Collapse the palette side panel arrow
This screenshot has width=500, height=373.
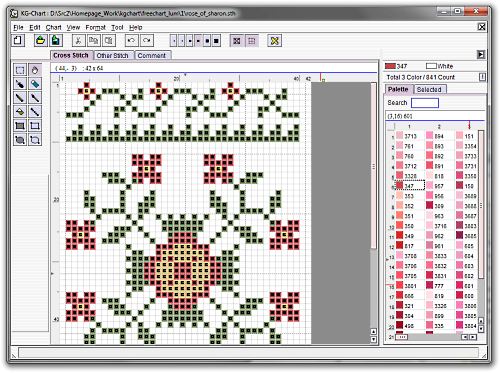pos(481,54)
